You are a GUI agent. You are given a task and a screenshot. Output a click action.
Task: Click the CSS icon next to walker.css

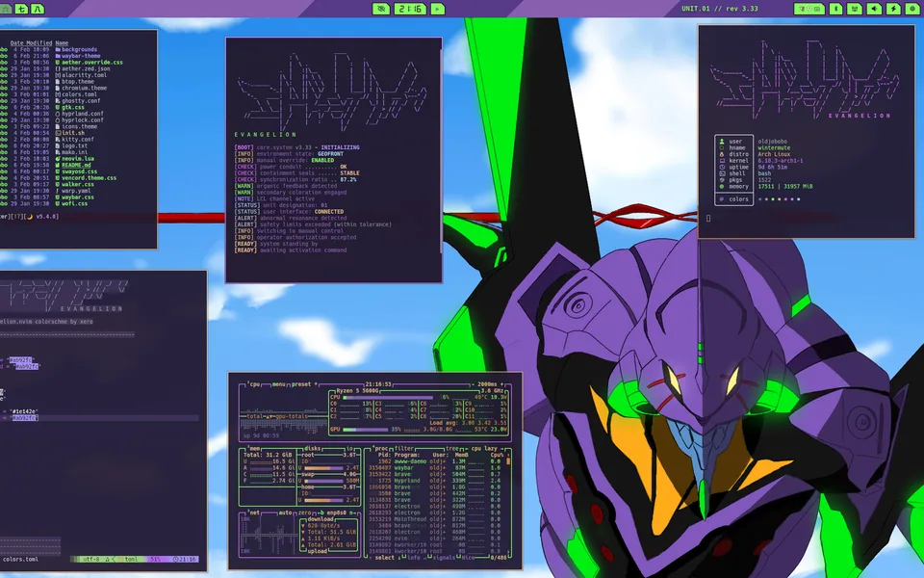[58, 184]
